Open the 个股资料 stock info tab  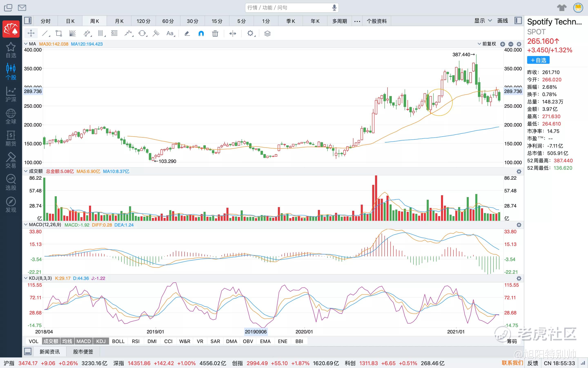pyautogui.click(x=377, y=21)
